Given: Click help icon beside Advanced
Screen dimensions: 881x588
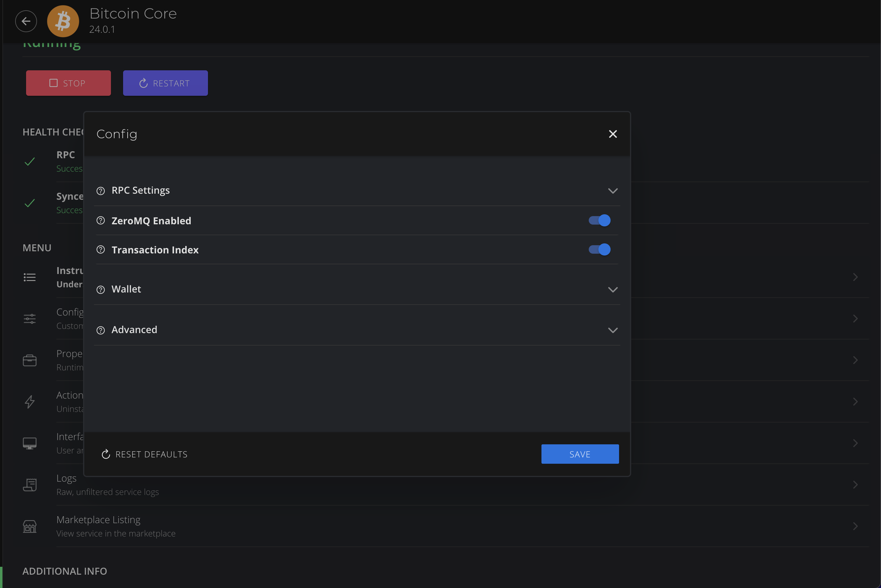Looking at the screenshot, I should (101, 330).
